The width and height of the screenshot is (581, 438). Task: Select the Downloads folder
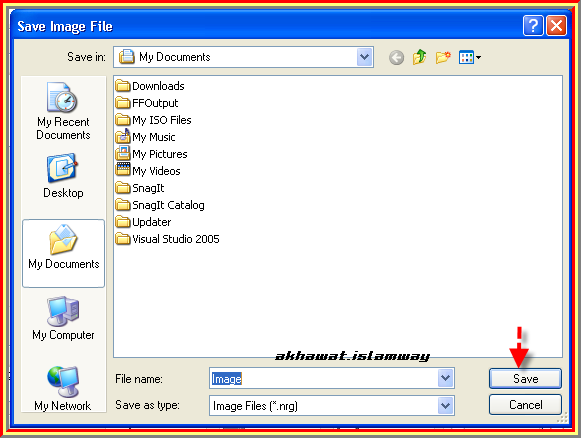pos(150,86)
